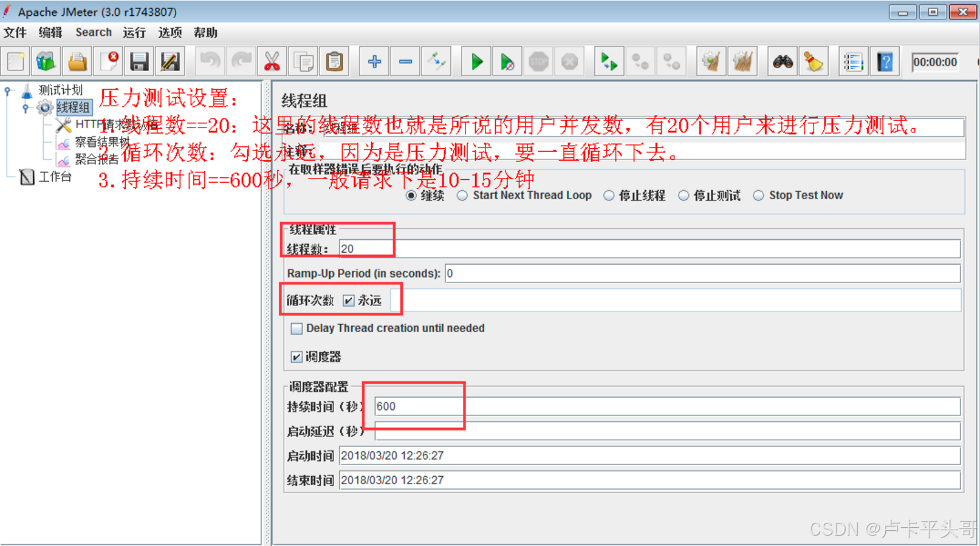
Task: Click the Remote start all icon
Action: (x=609, y=61)
